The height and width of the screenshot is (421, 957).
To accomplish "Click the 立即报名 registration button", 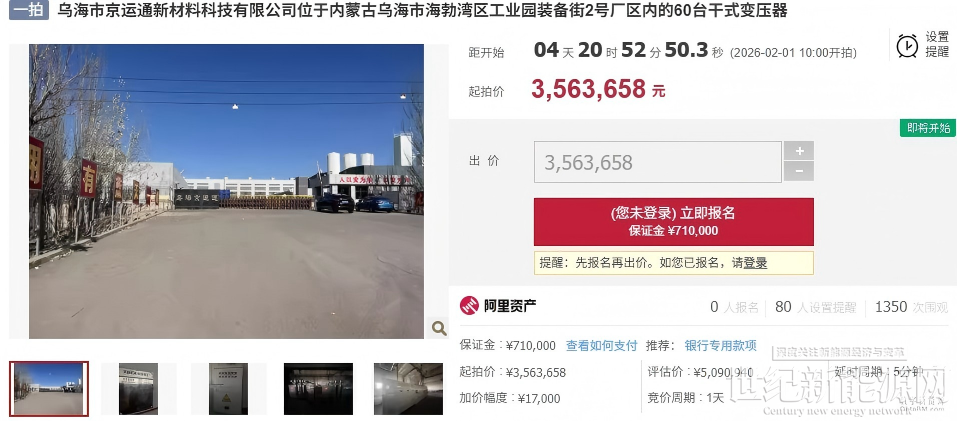I will click(673, 221).
